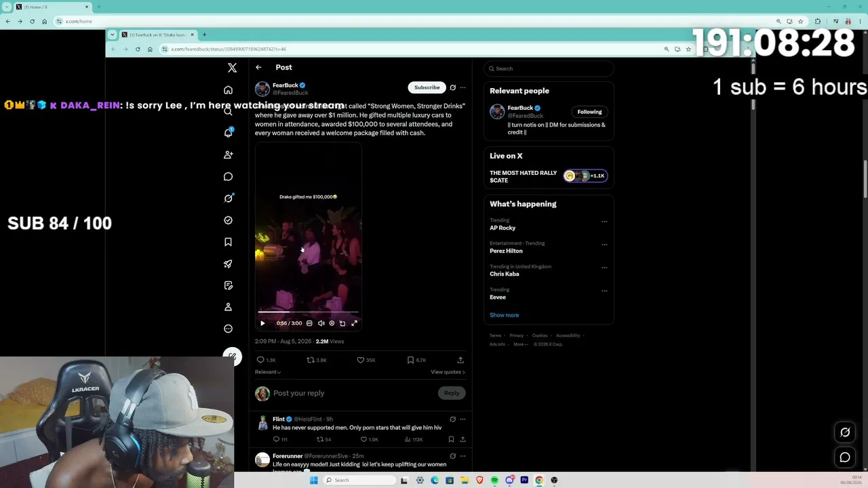
Task: Reply to Flint's comment
Action: tap(280, 439)
